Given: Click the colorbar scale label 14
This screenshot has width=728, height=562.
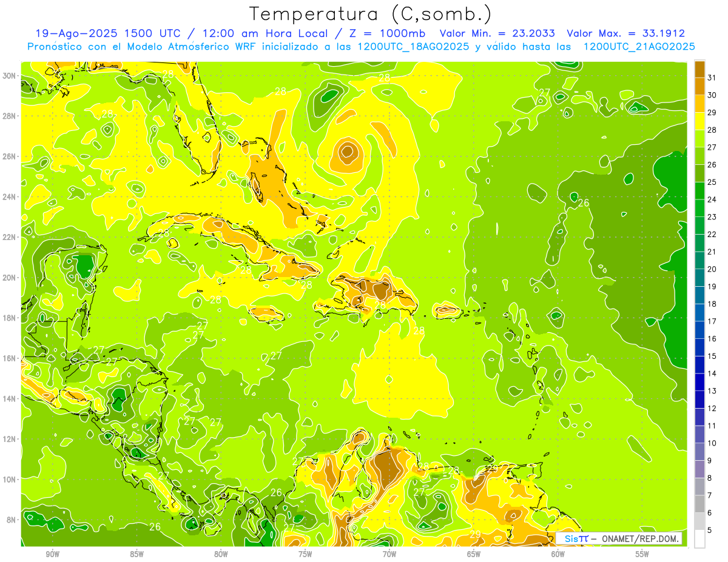Looking at the screenshot, I should pyautogui.click(x=712, y=373).
